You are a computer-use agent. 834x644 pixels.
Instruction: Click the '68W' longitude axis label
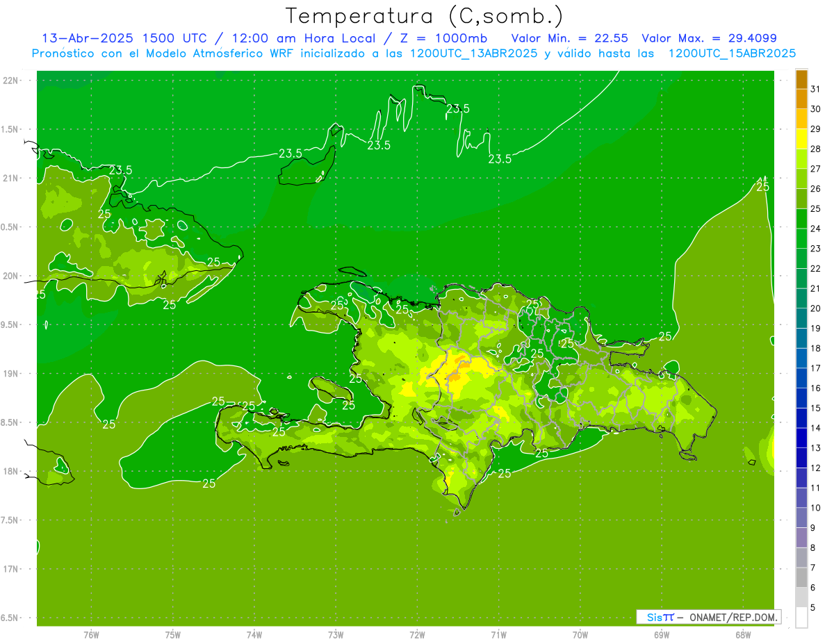(x=743, y=635)
